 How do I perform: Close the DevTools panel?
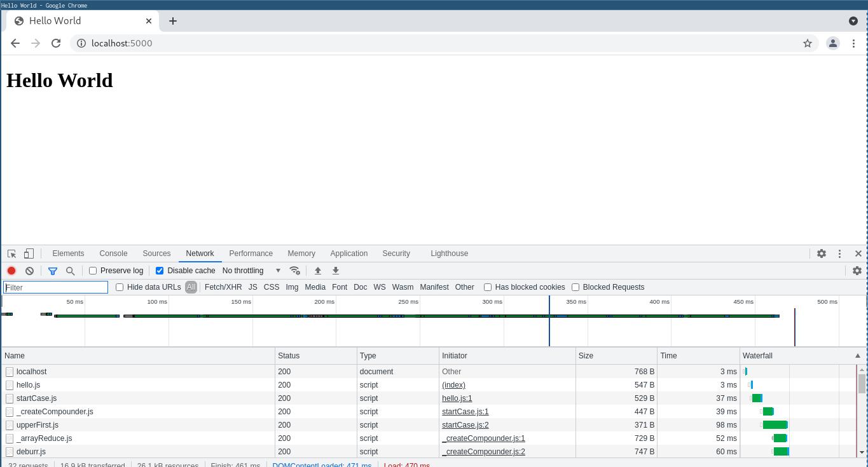[x=858, y=254]
